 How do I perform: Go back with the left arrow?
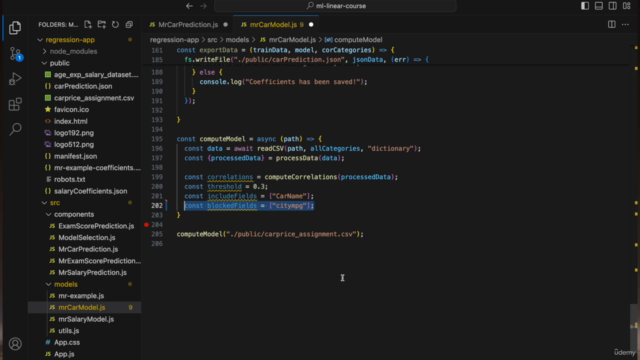click(189, 6)
